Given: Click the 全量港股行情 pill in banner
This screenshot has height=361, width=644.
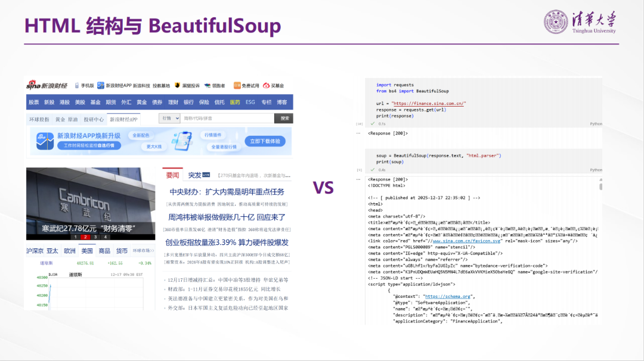Looking at the screenshot, I should [x=224, y=147].
